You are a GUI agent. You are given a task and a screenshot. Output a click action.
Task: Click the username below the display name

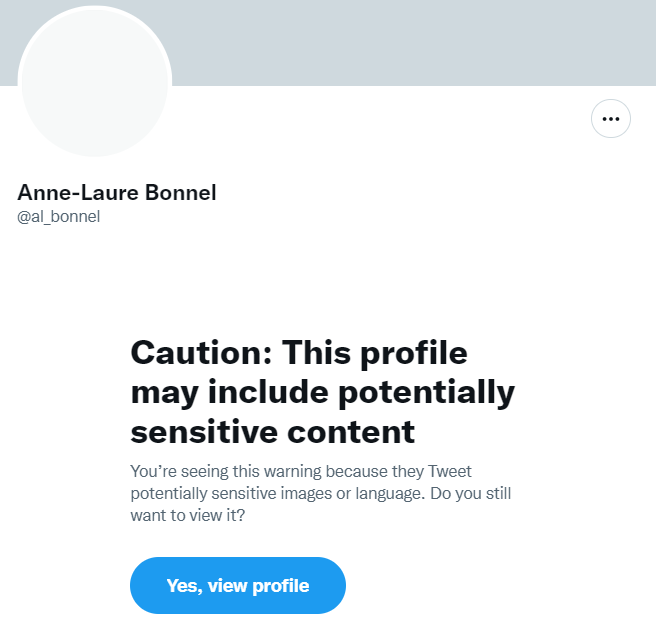(x=59, y=216)
